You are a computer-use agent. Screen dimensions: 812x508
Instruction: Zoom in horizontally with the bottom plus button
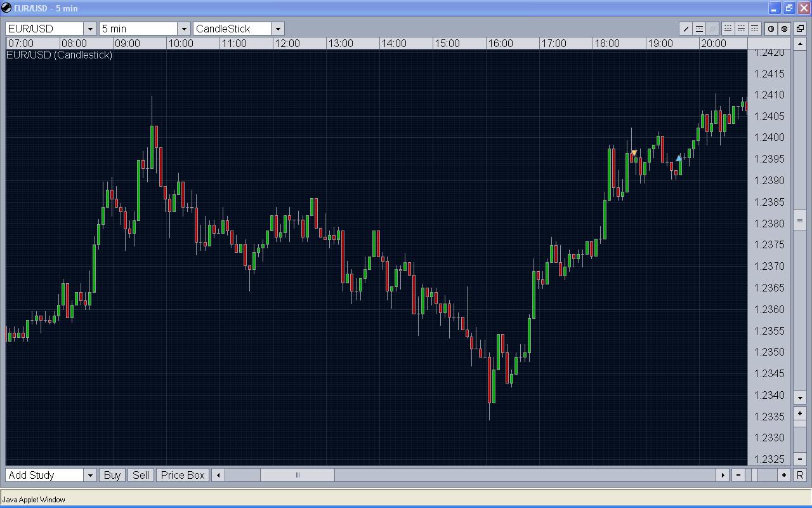(785, 475)
